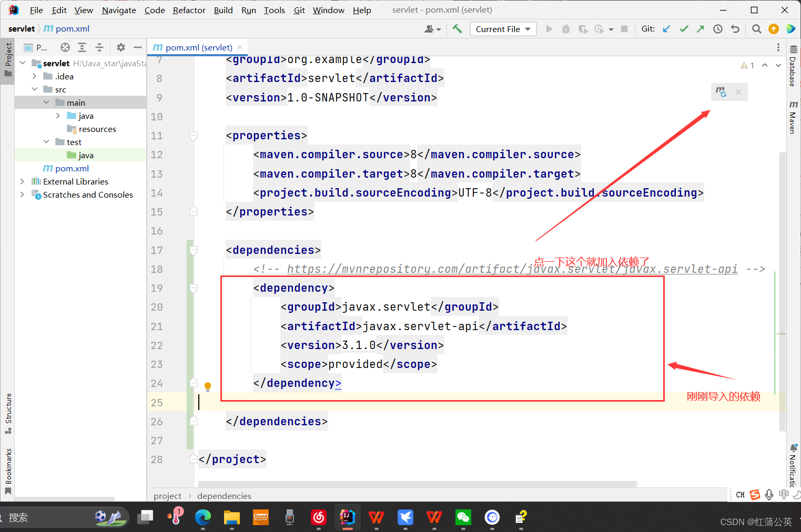Open the Database tool window
The height and width of the screenshot is (532, 801).
pyautogui.click(x=793, y=66)
